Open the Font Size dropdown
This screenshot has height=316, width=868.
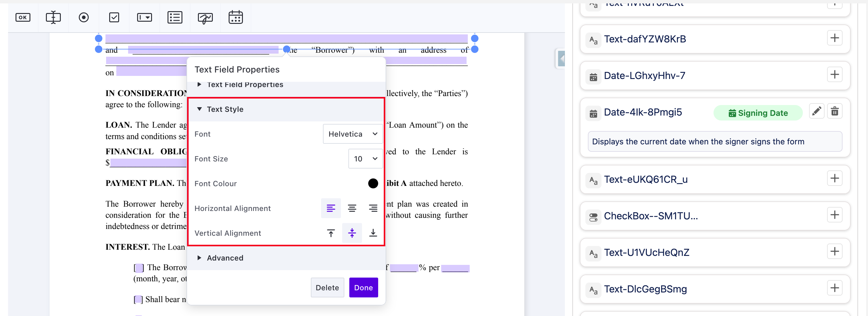point(366,159)
